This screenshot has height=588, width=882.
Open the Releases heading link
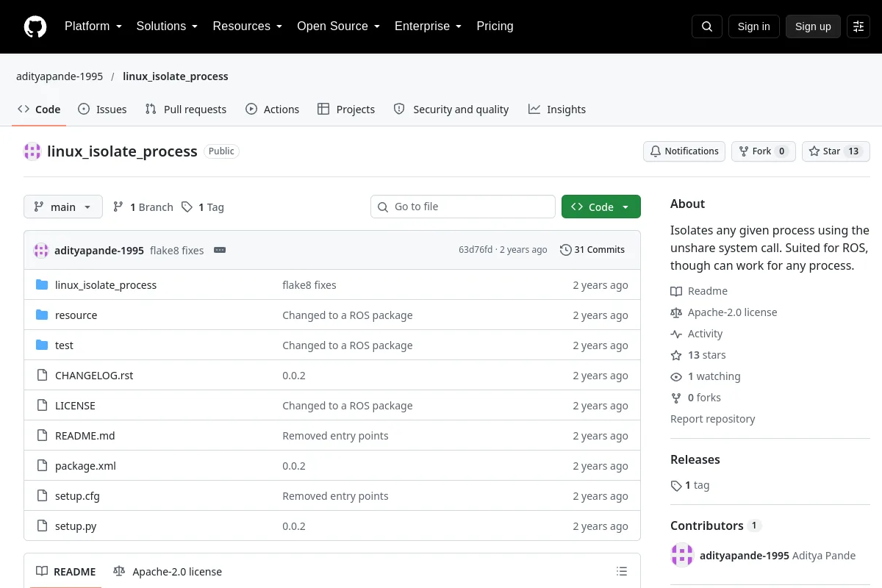[695, 459]
